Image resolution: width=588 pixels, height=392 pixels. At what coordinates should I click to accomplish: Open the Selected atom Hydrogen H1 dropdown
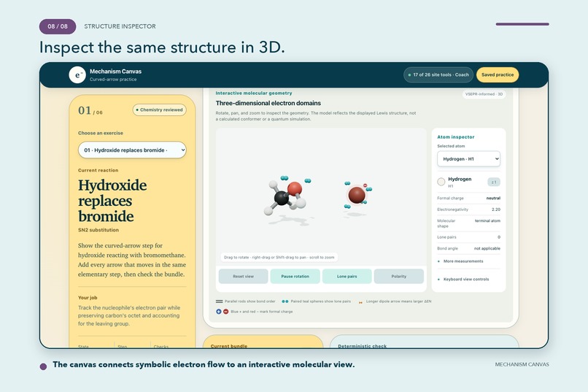(x=468, y=159)
